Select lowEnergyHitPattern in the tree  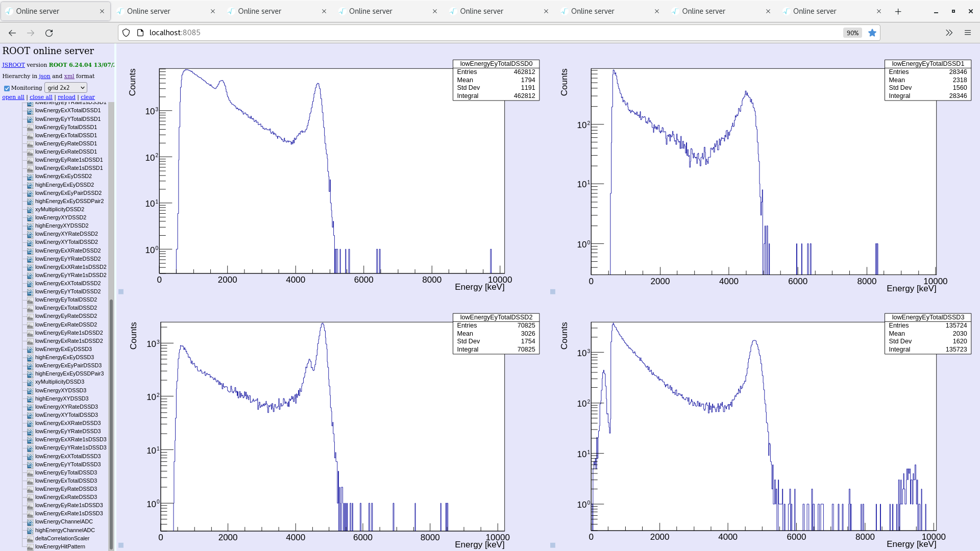tap(60, 546)
